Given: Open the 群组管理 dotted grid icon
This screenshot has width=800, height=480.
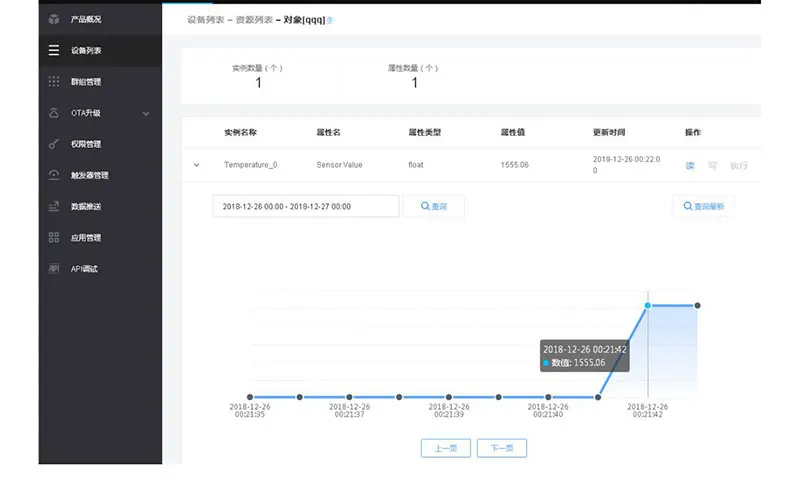Looking at the screenshot, I should coord(54,82).
